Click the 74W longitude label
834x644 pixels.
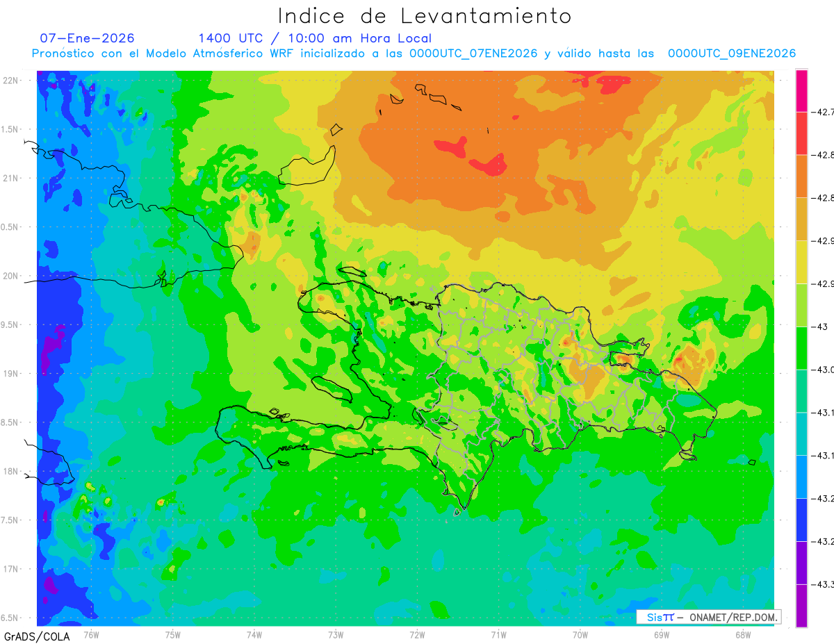click(x=254, y=634)
